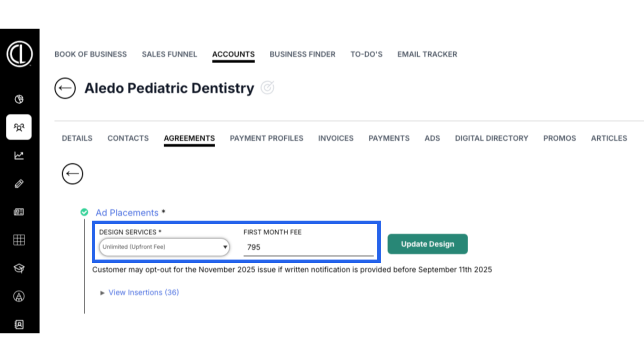The height and width of the screenshot is (362, 644).
Task: Open the newspaper sidebar icon
Action: point(19,212)
